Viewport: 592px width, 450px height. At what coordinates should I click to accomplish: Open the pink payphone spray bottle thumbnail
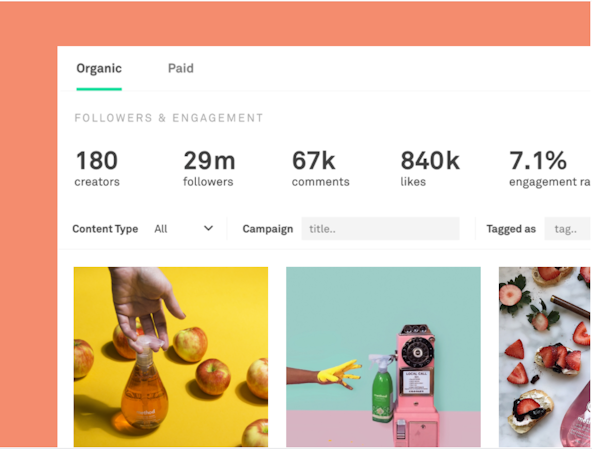coord(383,357)
